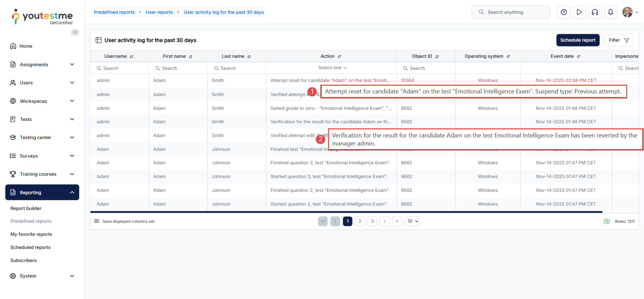
Task: Open the video tutorial play icon
Action: click(x=579, y=12)
